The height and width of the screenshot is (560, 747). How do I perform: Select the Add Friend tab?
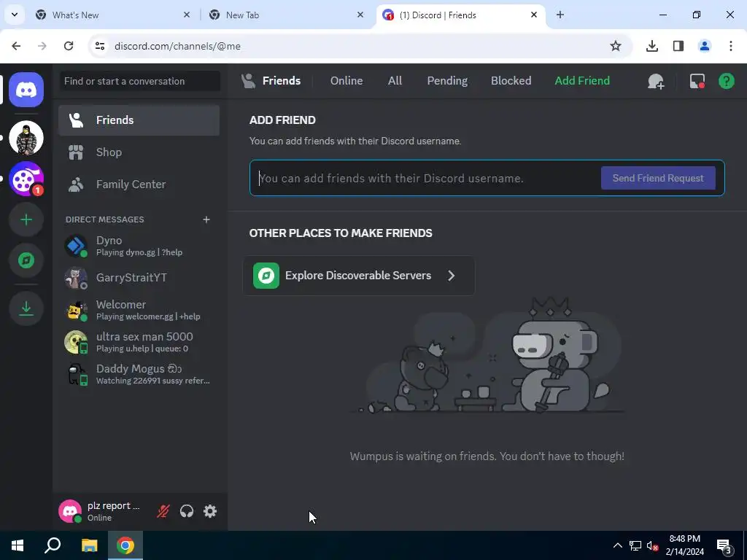tap(582, 81)
